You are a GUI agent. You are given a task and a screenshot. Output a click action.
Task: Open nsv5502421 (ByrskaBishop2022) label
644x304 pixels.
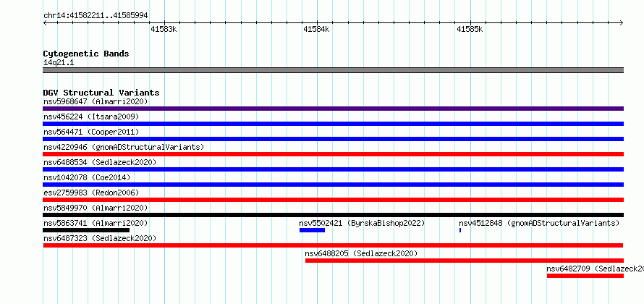click(x=362, y=223)
